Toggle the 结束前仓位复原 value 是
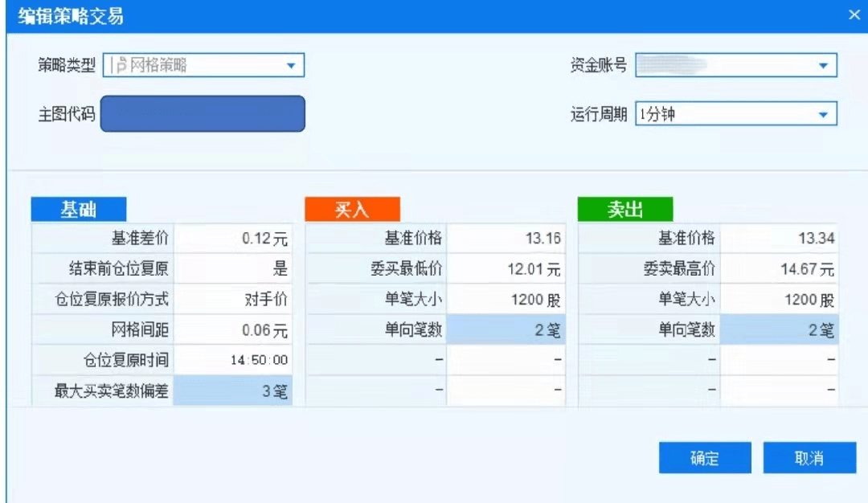Screen dimensions: 868x503 (x=233, y=268)
